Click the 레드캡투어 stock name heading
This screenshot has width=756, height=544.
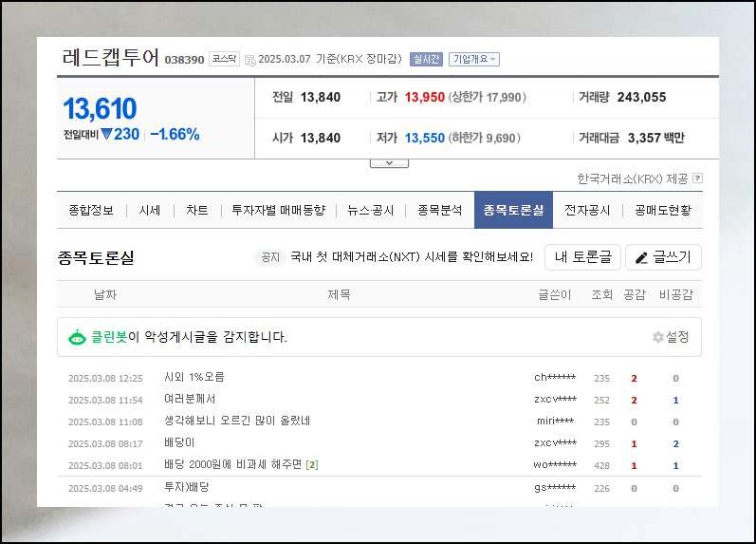(110, 58)
